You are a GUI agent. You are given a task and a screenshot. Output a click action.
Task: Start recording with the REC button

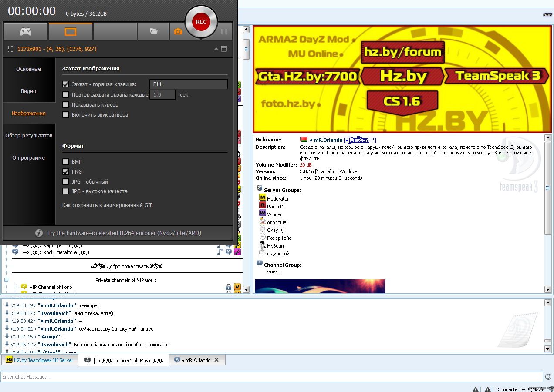click(x=201, y=22)
